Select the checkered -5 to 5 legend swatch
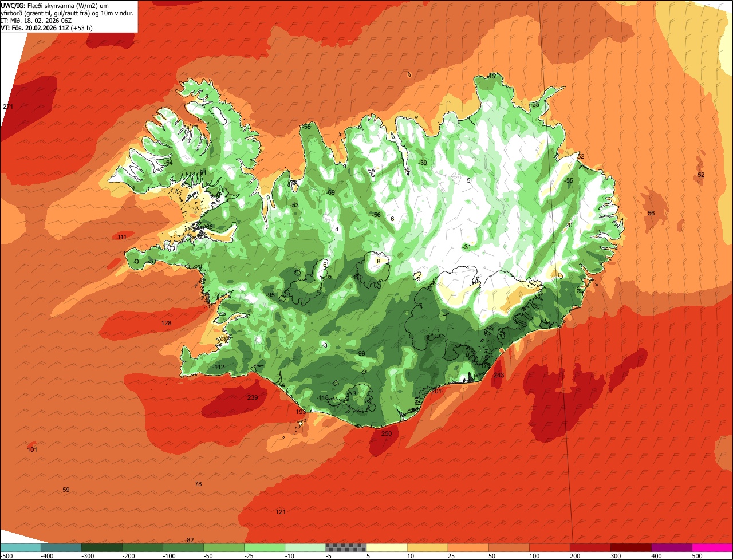 (346, 547)
